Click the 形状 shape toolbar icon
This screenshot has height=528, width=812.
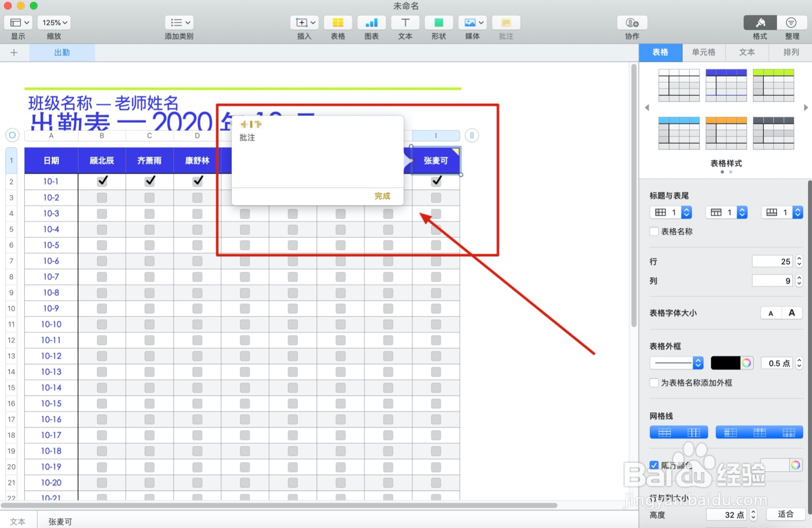point(439,22)
